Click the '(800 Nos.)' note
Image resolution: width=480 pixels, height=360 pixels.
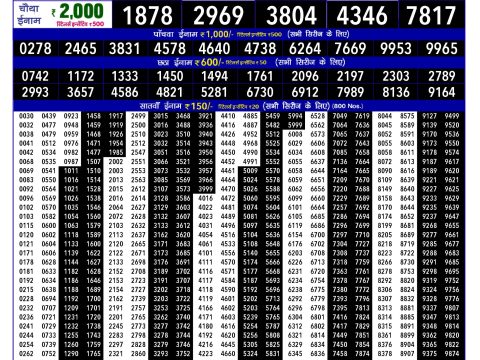(x=347, y=106)
